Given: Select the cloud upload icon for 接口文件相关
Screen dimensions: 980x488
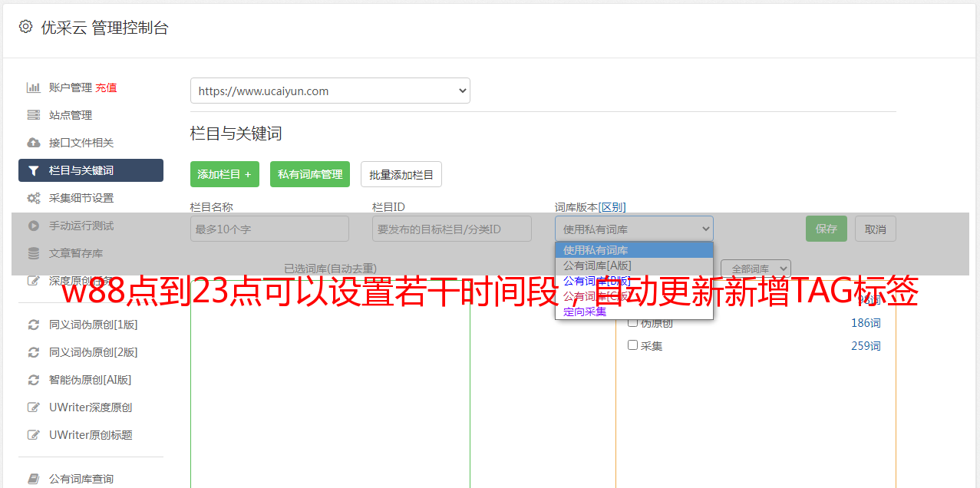Looking at the screenshot, I should (34, 143).
